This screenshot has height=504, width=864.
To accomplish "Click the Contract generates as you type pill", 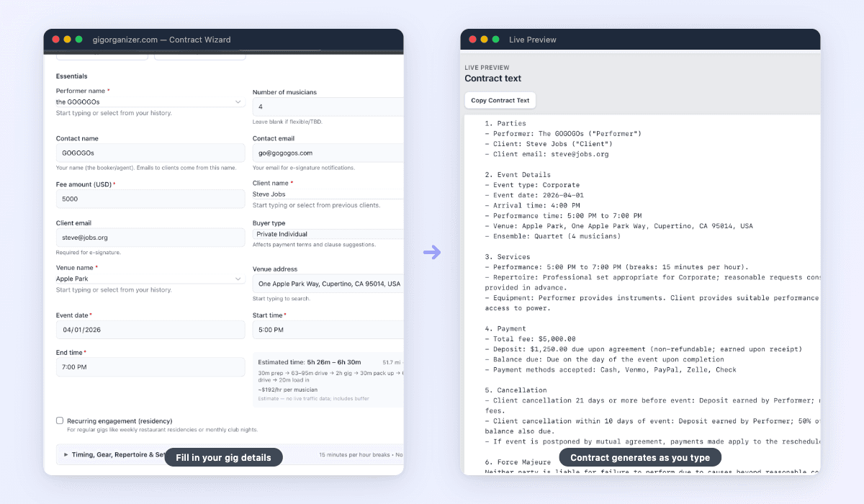I will (639, 457).
